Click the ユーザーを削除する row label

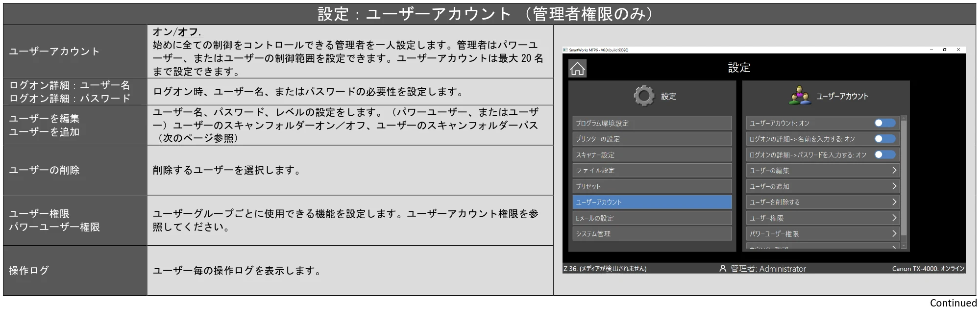tap(775, 202)
